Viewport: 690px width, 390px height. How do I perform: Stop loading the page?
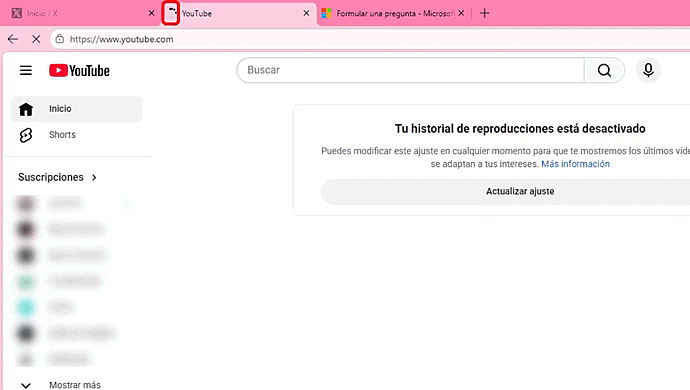click(x=36, y=39)
